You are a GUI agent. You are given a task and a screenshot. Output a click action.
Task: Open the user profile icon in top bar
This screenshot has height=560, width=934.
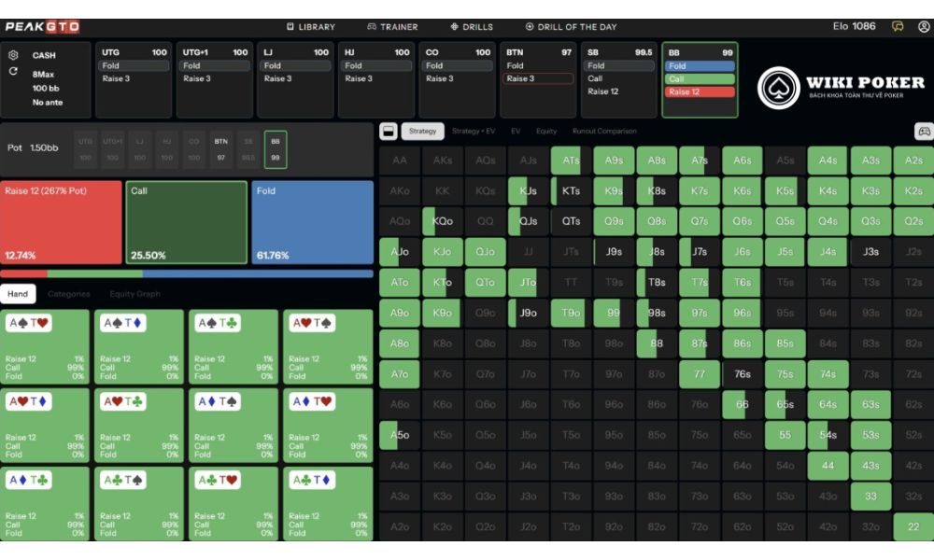pos(924,27)
